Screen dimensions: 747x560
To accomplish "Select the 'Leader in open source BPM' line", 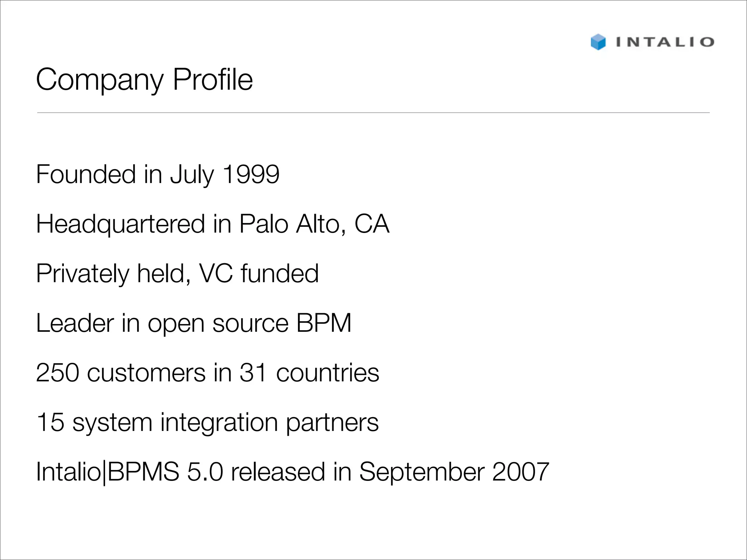I will tap(194, 323).
